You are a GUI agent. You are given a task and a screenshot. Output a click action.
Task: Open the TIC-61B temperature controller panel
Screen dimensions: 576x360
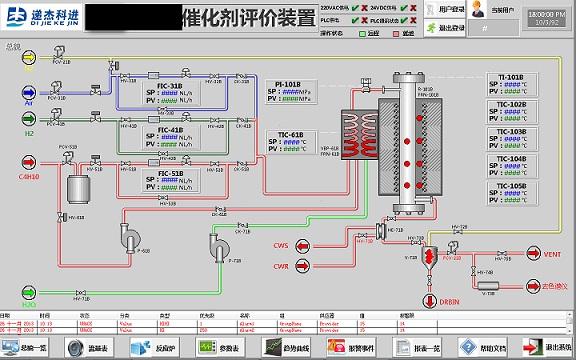coord(291,142)
